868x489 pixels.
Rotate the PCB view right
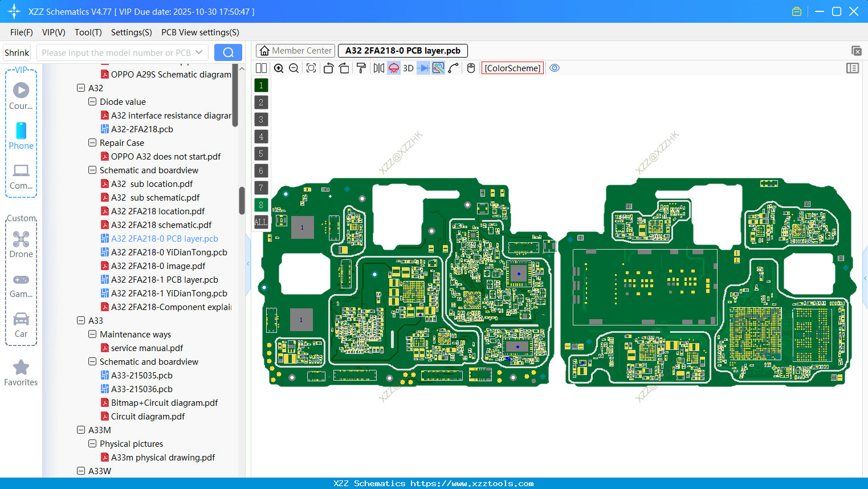[x=344, y=68]
